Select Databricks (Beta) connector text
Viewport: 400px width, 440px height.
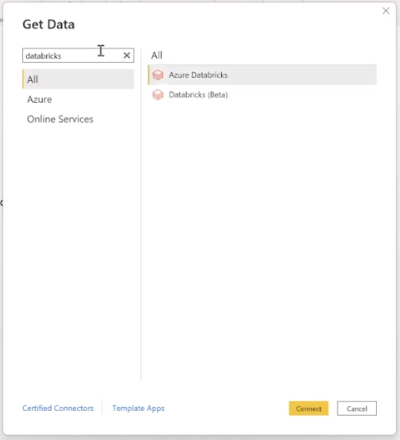198,95
